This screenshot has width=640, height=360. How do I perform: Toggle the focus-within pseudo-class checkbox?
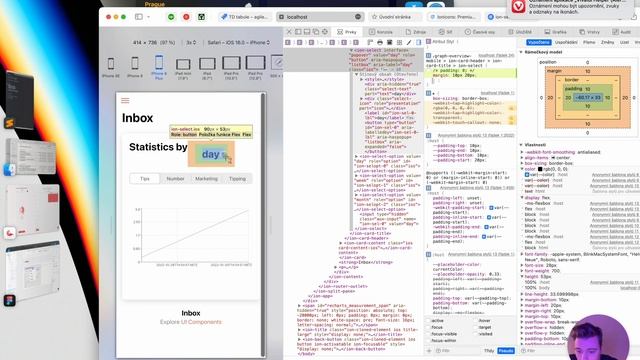click(428, 340)
